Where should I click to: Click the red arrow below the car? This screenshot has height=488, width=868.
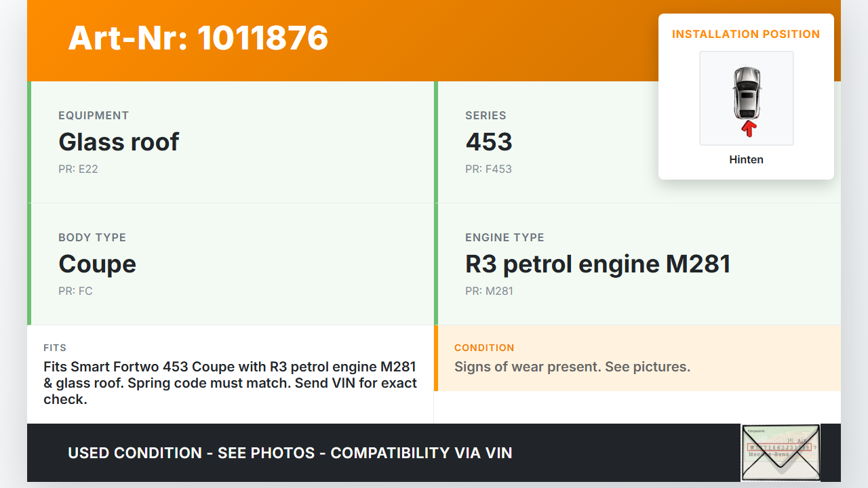click(748, 129)
